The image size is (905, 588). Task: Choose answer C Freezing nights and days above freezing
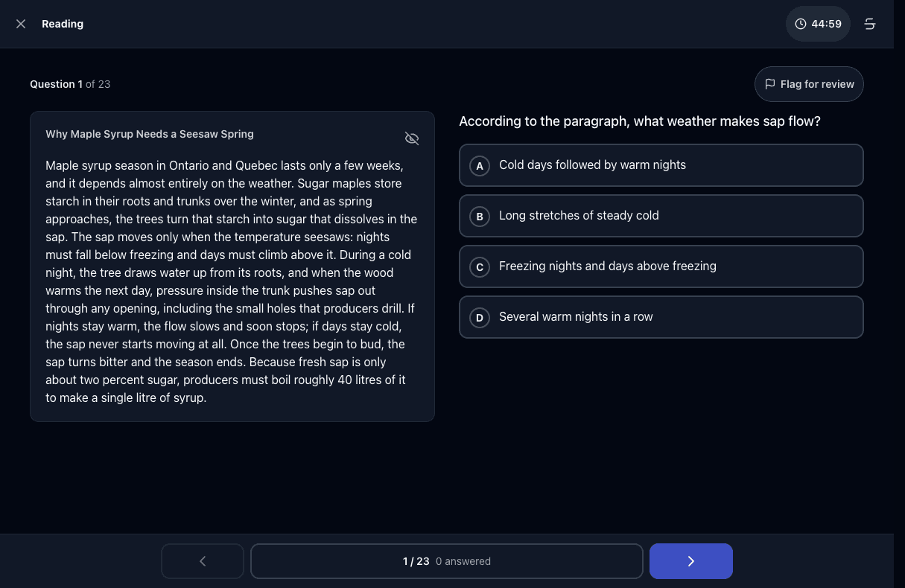tap(661, 266)
